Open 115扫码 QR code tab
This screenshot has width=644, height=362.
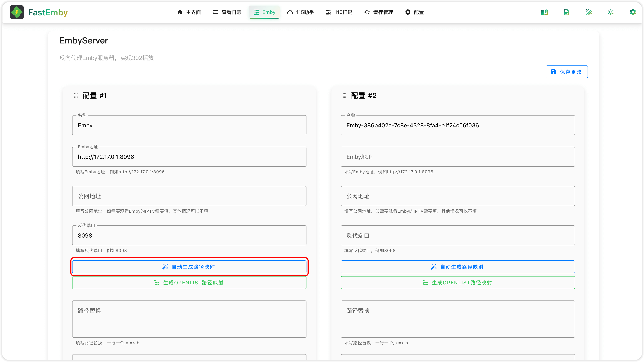(x=339, y=12)
